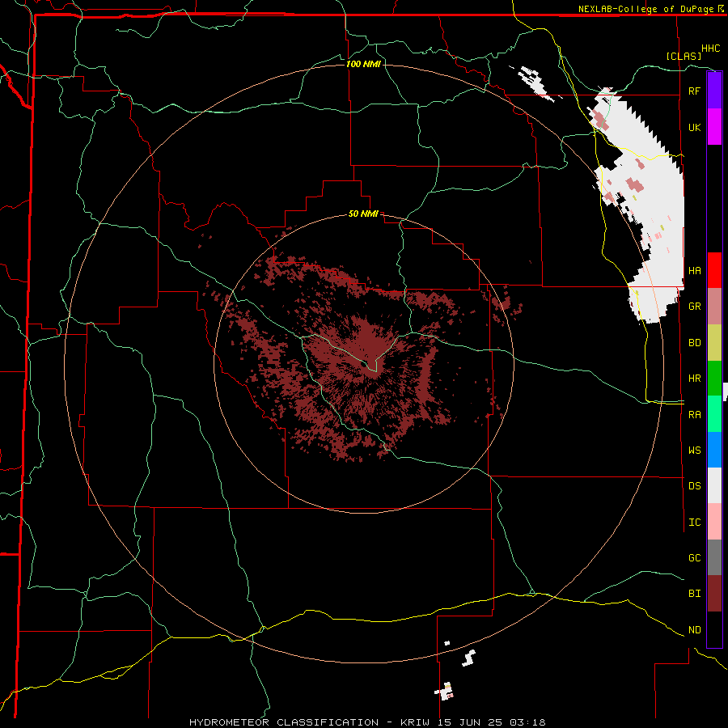Click the 'ND' legend label

pyautogui.click(x=694, y=630)
